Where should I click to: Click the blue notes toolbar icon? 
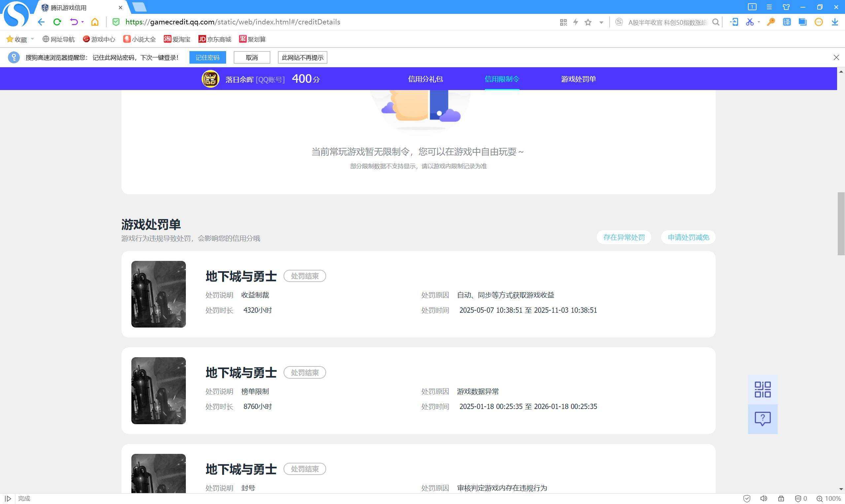pyautogui.click(x=802, y=22)
